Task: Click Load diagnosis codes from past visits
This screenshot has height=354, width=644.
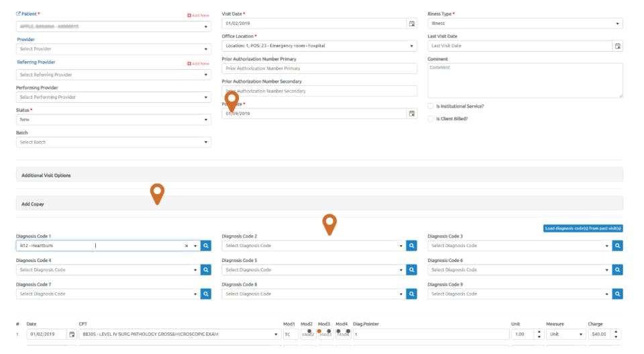Action: [x=583, y=228]
